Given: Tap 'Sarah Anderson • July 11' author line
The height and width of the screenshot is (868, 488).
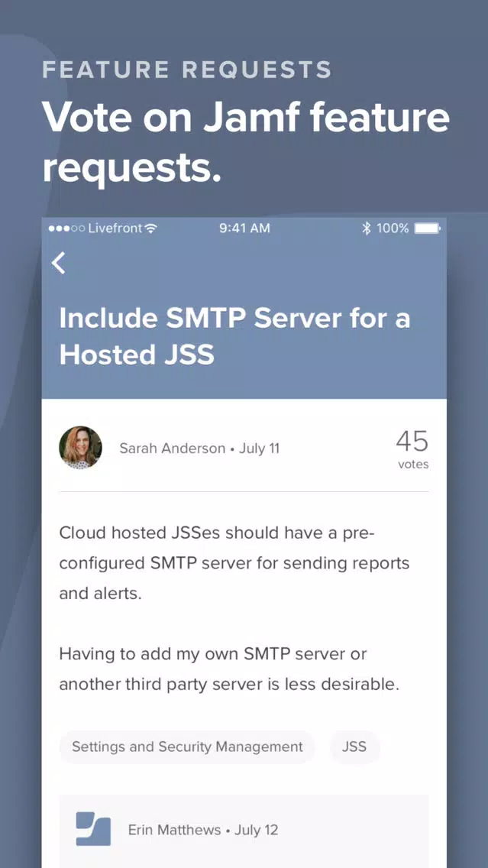Looking at the screenshot, I should [200, 449].
